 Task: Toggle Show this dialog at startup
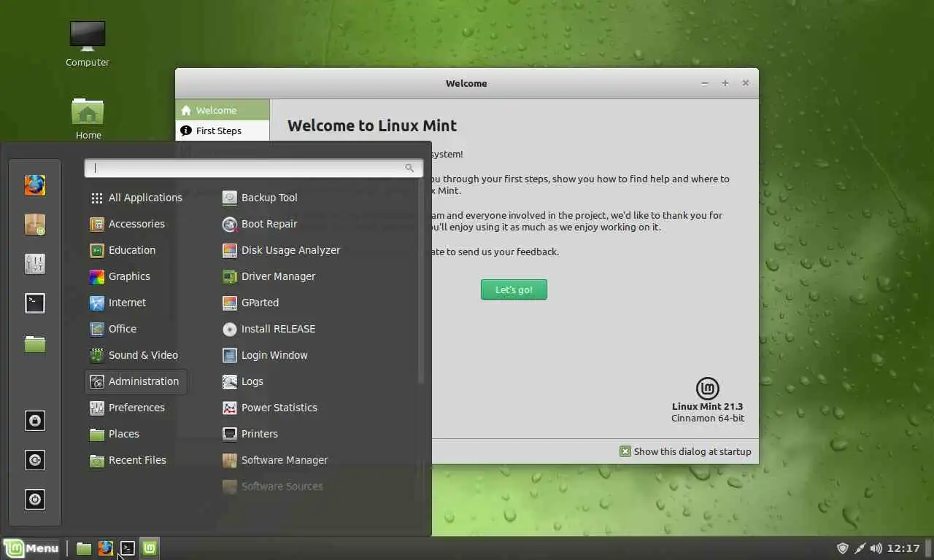625,451
